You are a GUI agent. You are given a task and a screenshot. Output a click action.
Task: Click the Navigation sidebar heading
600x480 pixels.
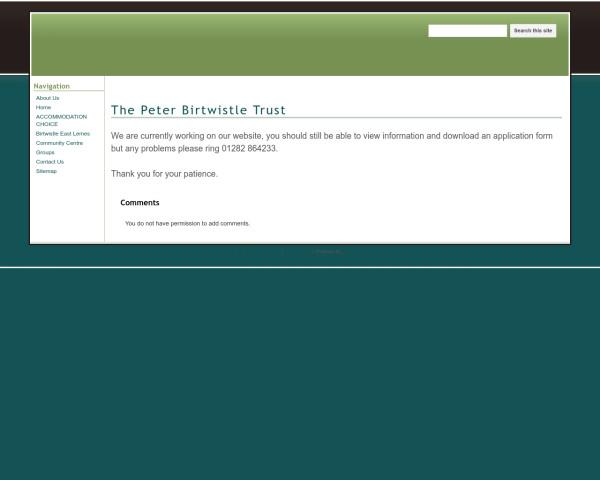coord(52,86)
